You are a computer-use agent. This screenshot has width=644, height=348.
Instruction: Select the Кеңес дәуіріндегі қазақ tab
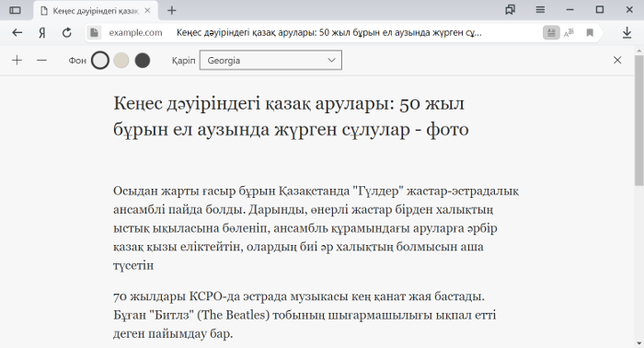point(95,11)
